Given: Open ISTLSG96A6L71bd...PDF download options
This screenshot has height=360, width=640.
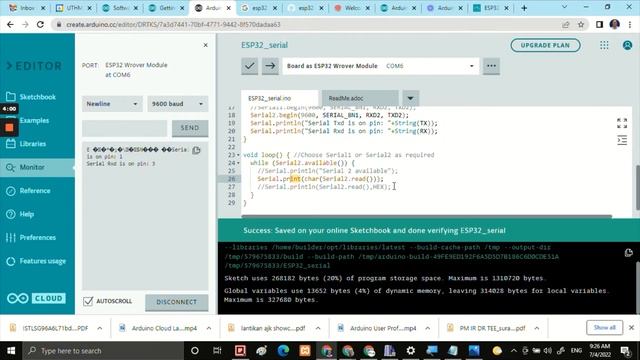Looking at the screenshot, I should [100, 328].
